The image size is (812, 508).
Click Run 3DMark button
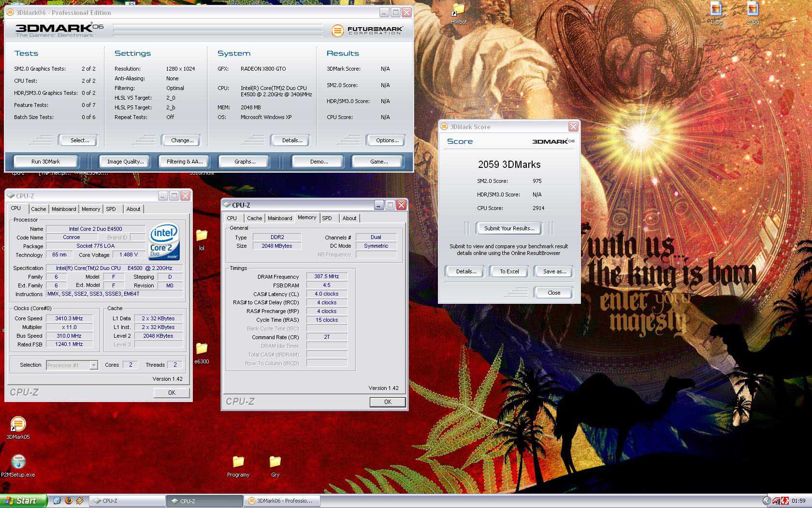coord(45,162)
